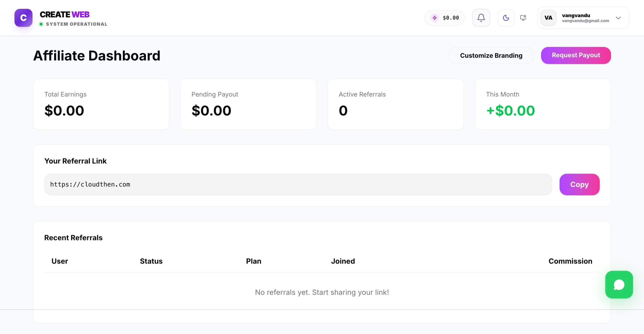The image size is (644, 334).
Task: Sort referrals by the Status column
Action: [151, 261]
